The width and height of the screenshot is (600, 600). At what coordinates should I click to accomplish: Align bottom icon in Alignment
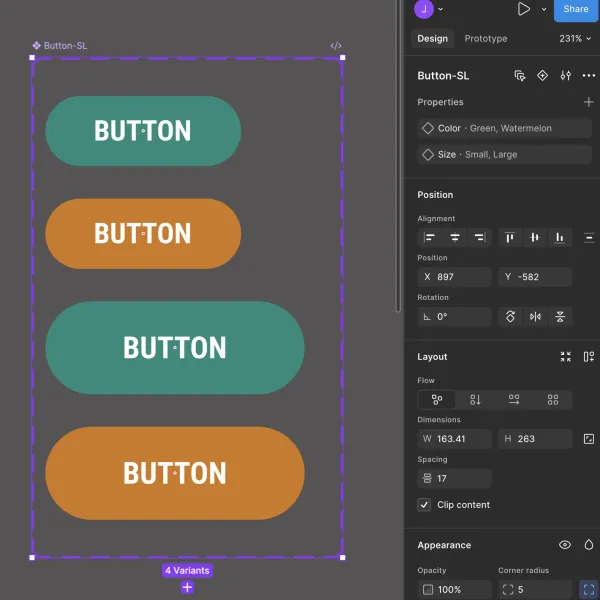click(559, 238)
